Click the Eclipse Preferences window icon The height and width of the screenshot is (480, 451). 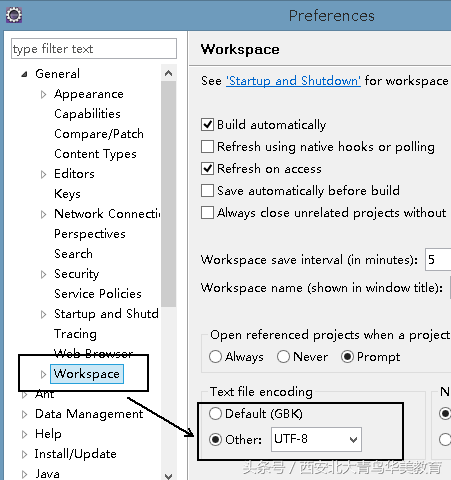14,15
